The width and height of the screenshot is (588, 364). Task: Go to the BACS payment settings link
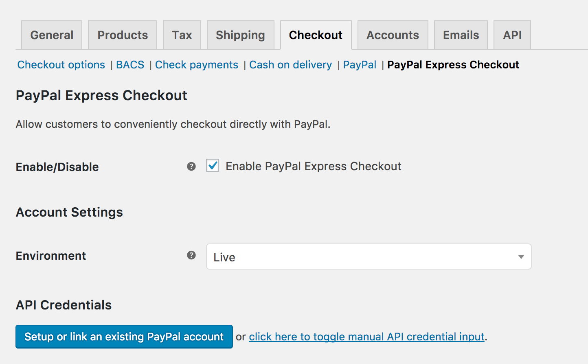[x=130, y=65]
